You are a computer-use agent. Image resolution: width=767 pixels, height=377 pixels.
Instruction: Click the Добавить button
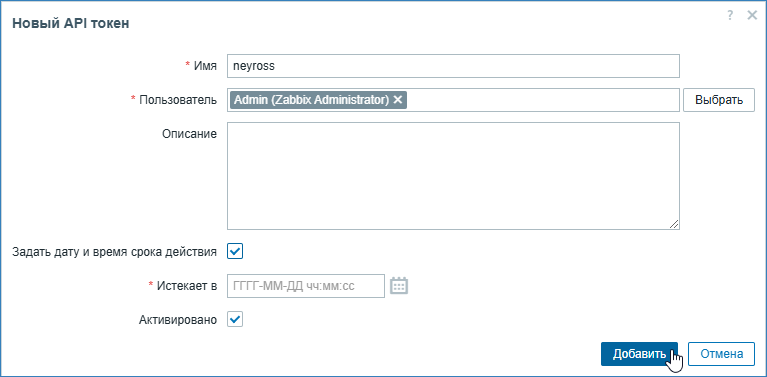[639, 354]
